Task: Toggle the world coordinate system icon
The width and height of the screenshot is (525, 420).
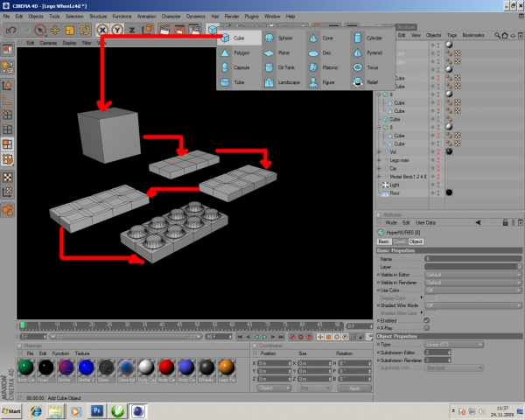Action: (x=147, y=30)
